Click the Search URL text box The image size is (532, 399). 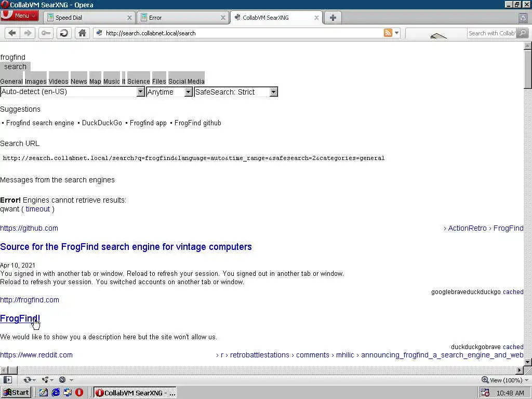coord(193,158)
